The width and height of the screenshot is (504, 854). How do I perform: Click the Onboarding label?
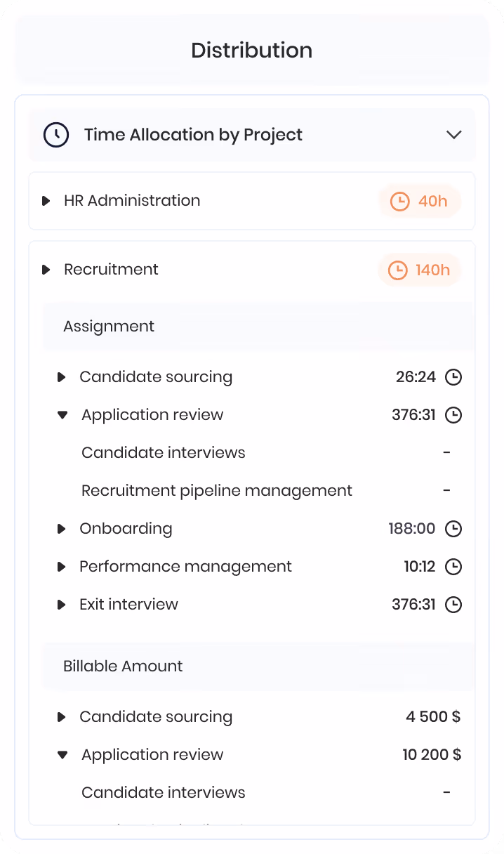coord(126,529)
